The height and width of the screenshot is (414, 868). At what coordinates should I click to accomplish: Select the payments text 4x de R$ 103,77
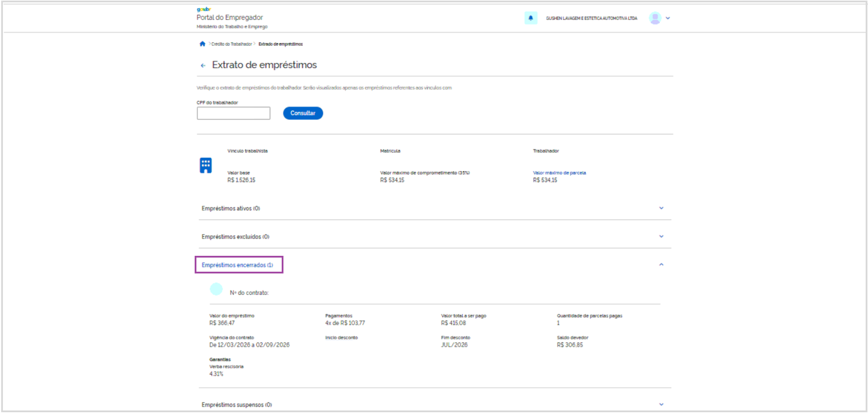[x=345, y=323]
